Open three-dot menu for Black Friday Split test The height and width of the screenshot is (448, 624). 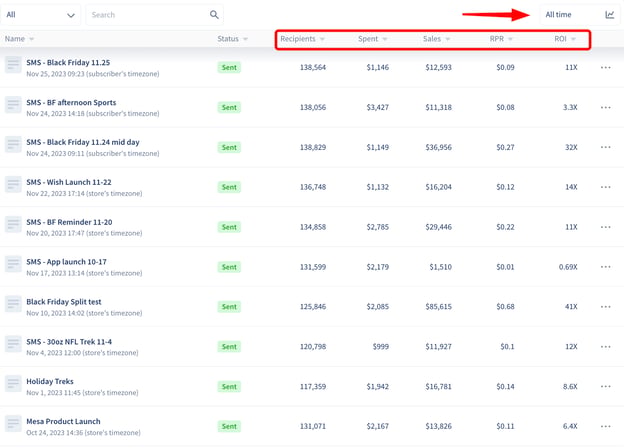(606, 306)
